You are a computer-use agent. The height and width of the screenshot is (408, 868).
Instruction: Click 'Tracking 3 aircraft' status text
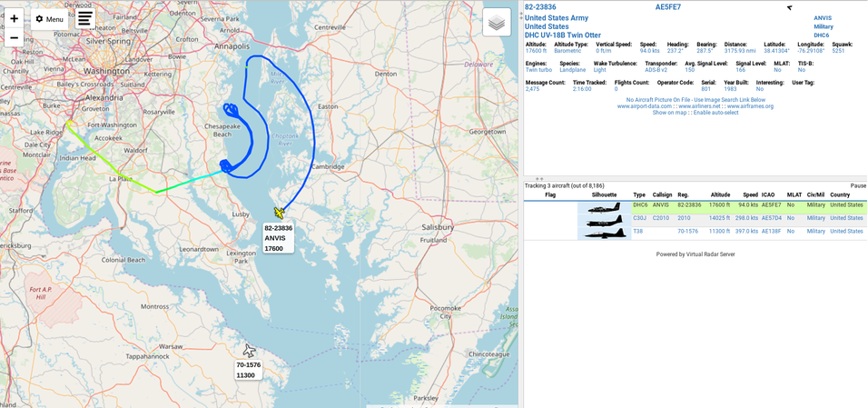point(564,185)
